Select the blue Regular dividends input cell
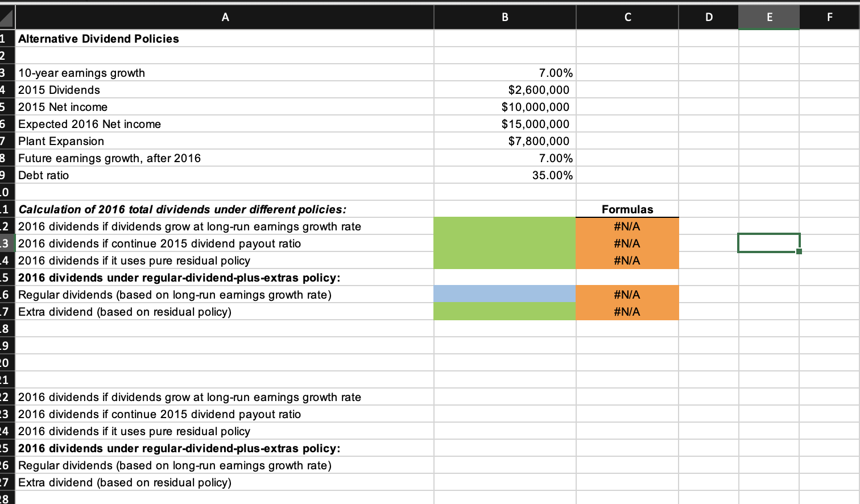 tap(504, 294)
